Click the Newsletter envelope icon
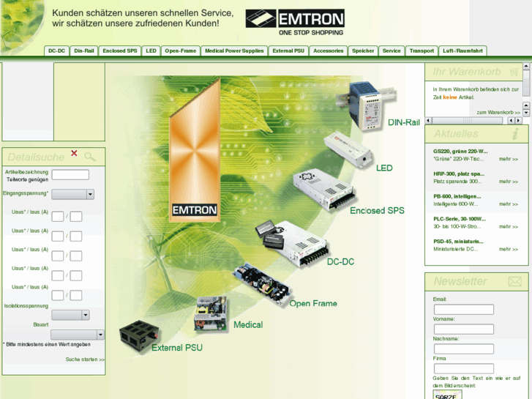 [x=514, y=281]
